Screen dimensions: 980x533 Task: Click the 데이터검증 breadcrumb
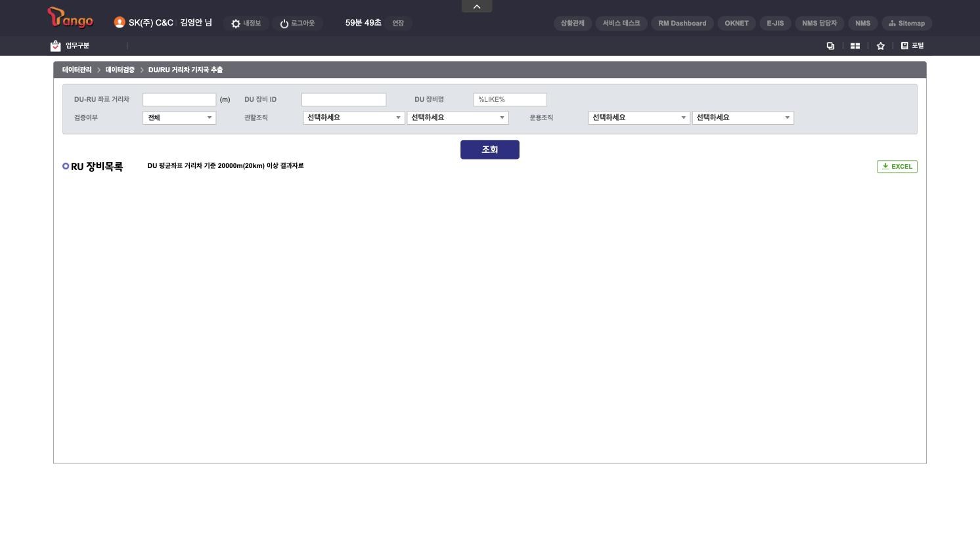[x=120, y=70]
